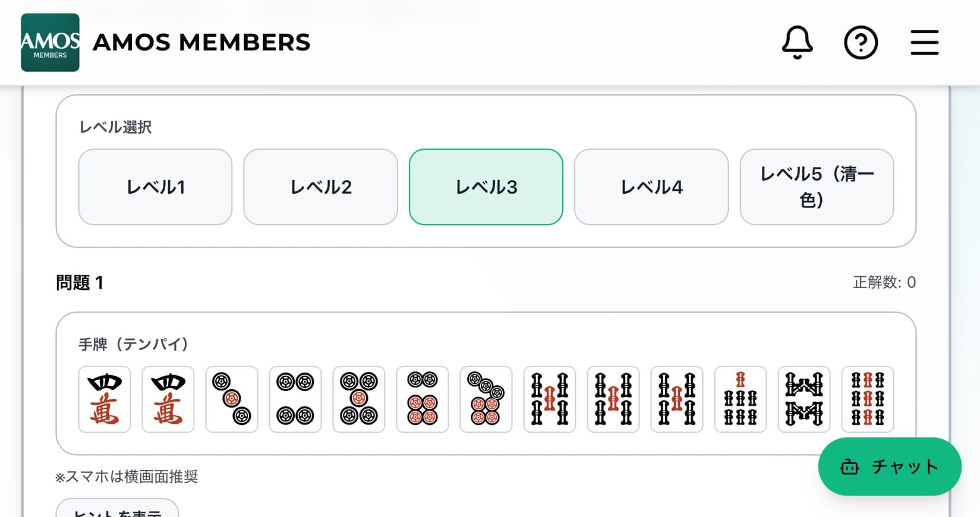Tap the 8-sou bamboo tile
This screenshot has height=517, width=980.
804,399
